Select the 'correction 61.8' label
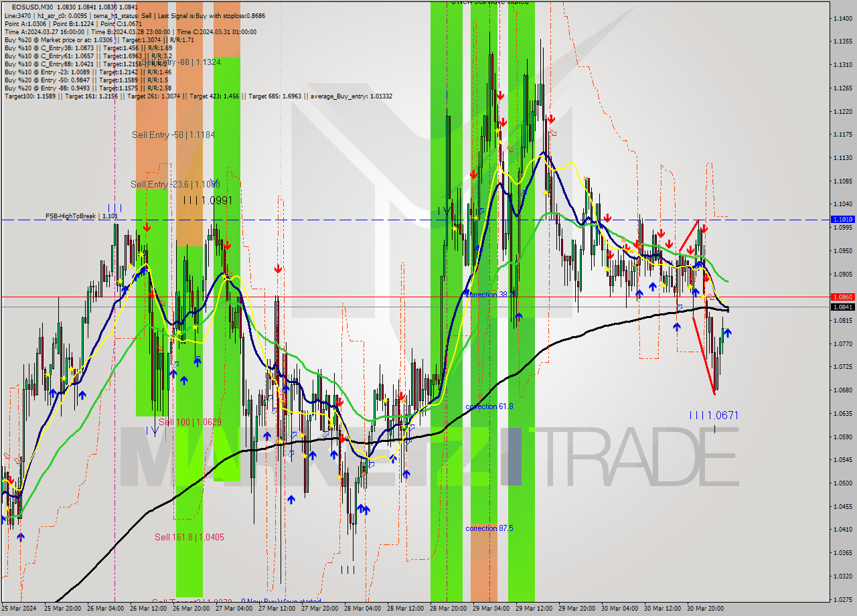Screen dimensions: 857x616 (x=489, y=406)
